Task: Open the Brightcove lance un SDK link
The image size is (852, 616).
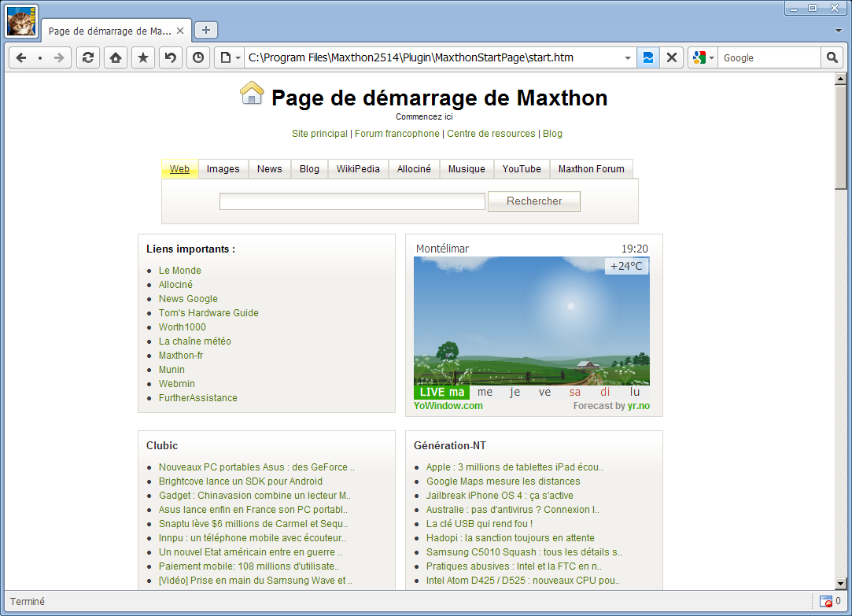Action: pyautogui.click(x=241, y=481)
